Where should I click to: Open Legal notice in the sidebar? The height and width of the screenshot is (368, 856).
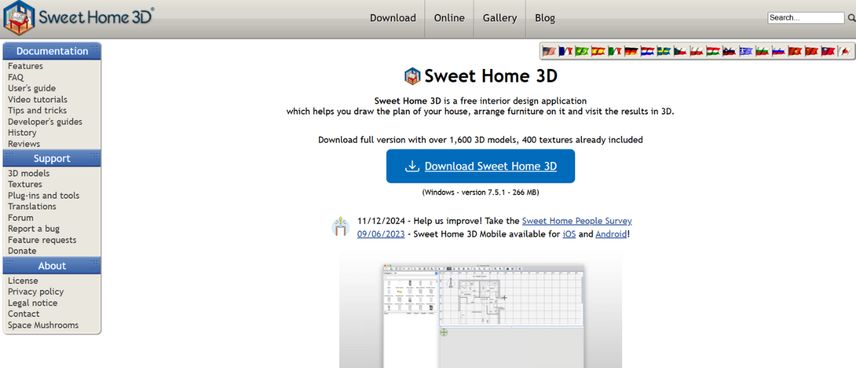point(32,303)
